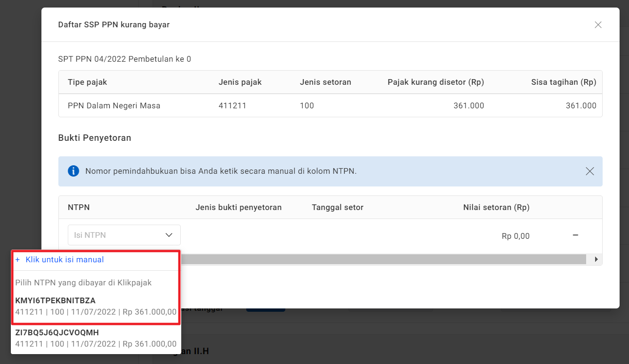629x364 pixels.
Task: Click the "Tipe pajak" column header
Action: (88, 82)
